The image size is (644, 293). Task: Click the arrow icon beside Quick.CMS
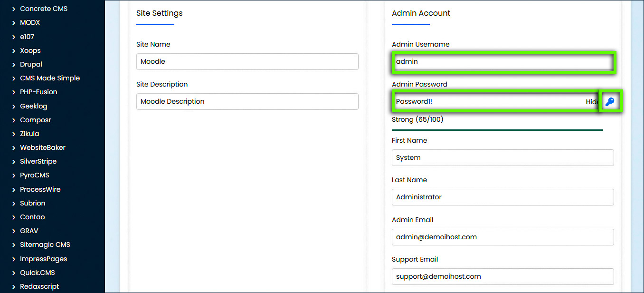click(13, 272)
